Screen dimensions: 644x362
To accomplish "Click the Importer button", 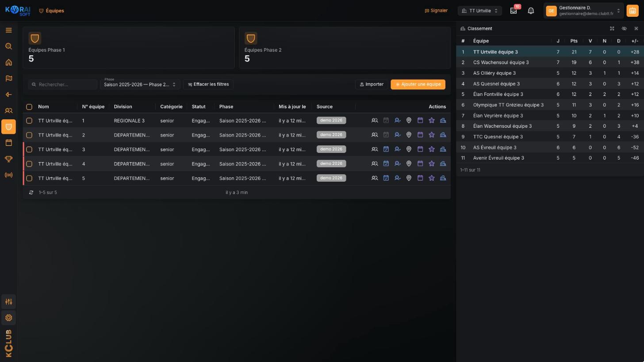I will pos(372,84).
